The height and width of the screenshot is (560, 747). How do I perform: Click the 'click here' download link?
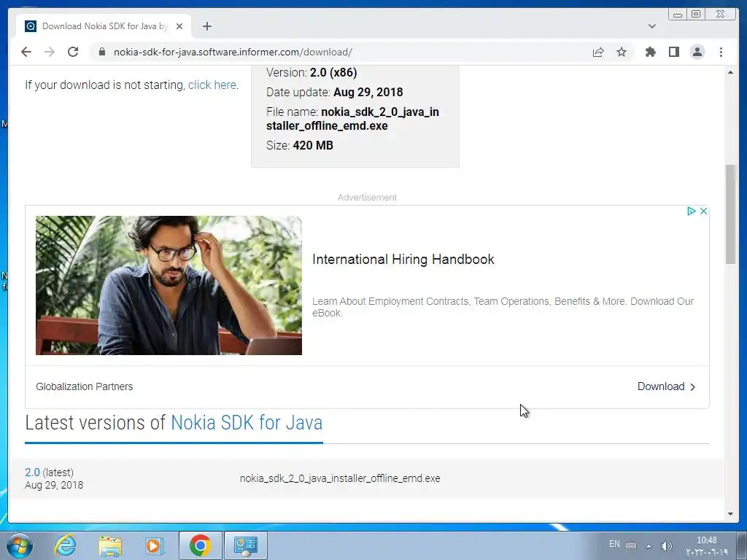[x=212, y=85]
